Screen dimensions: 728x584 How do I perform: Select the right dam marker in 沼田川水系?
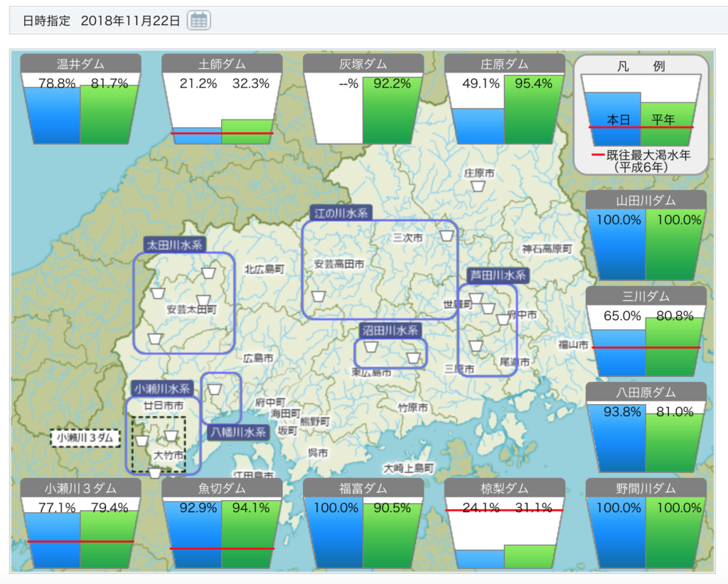coord(413,357)
